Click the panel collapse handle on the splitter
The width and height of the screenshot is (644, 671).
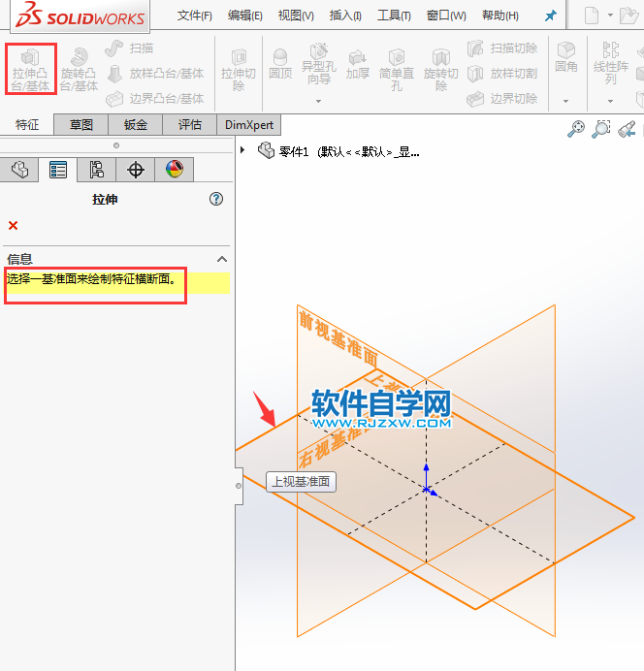[x=239, y=486]
